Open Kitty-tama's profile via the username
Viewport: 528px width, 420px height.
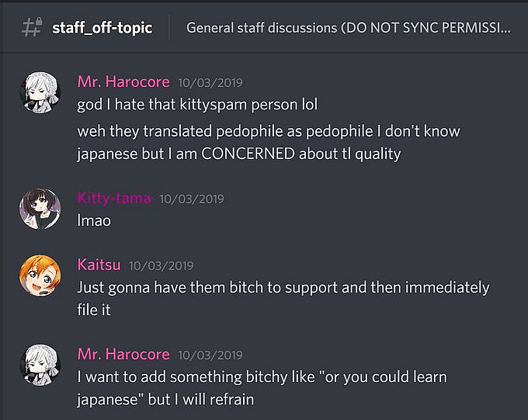tap(113, 198)
